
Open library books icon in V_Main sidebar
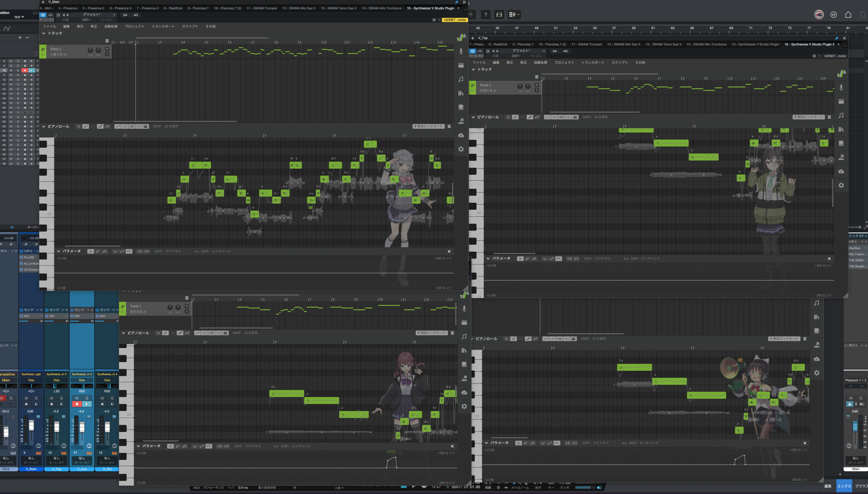[461, 93]
